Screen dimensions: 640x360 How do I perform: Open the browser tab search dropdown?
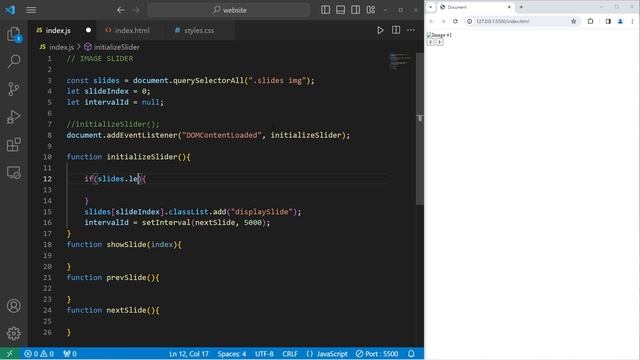point(430,7)
